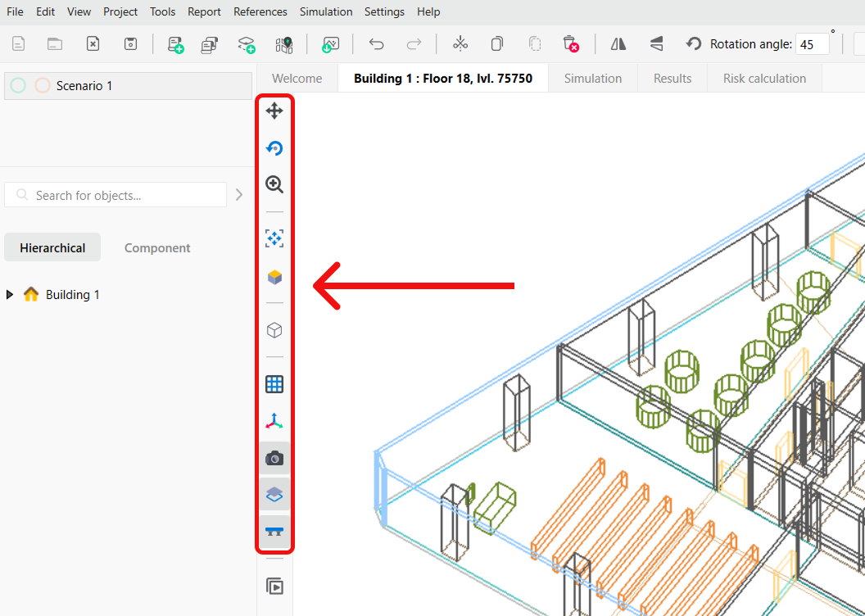Select Scenario 1 in the list
Image resolution: width=865 pixels, height=616 pixels.
(84, 85)
